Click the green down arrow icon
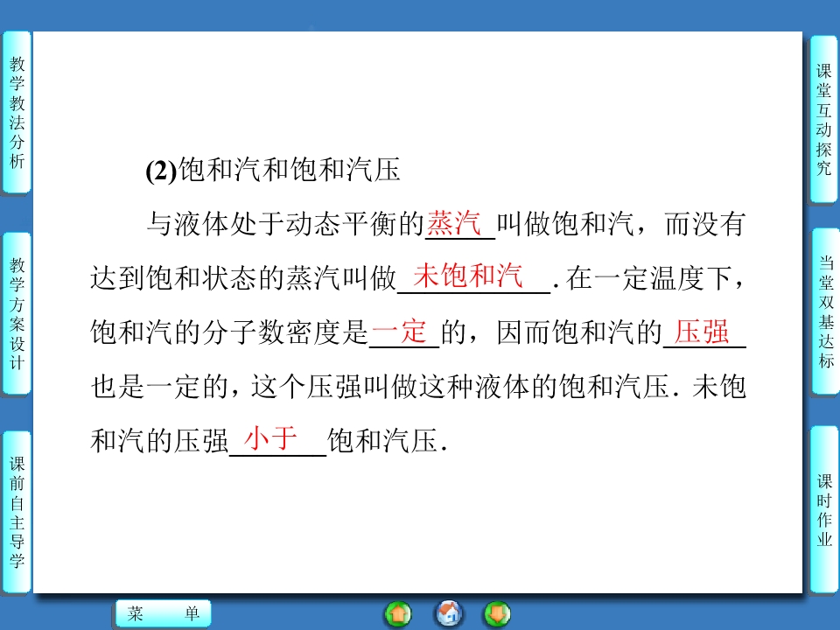Image resolution: width=840 pixels, height=630 pixels. pyautogui.click(x=498, y=613)
